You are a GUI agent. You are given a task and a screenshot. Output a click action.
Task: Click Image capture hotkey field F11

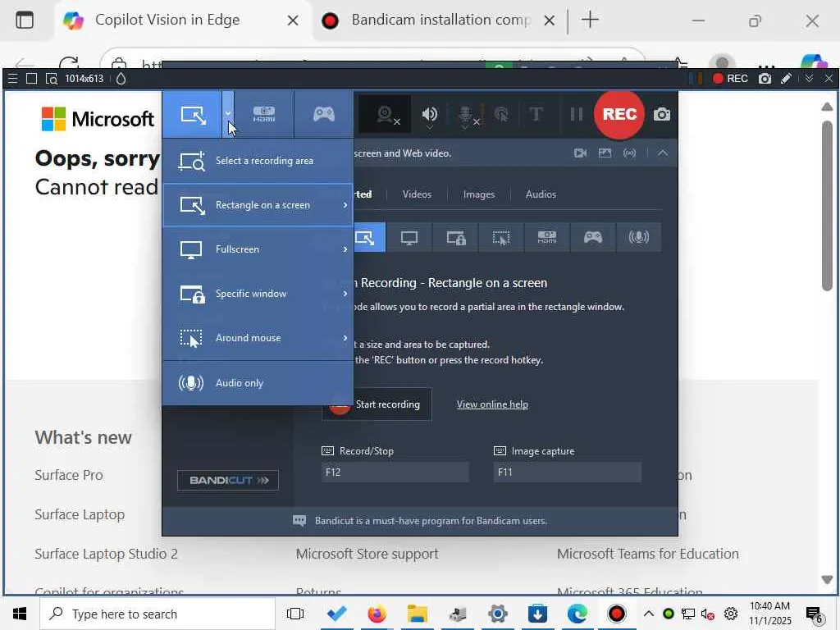click(568, 472)
